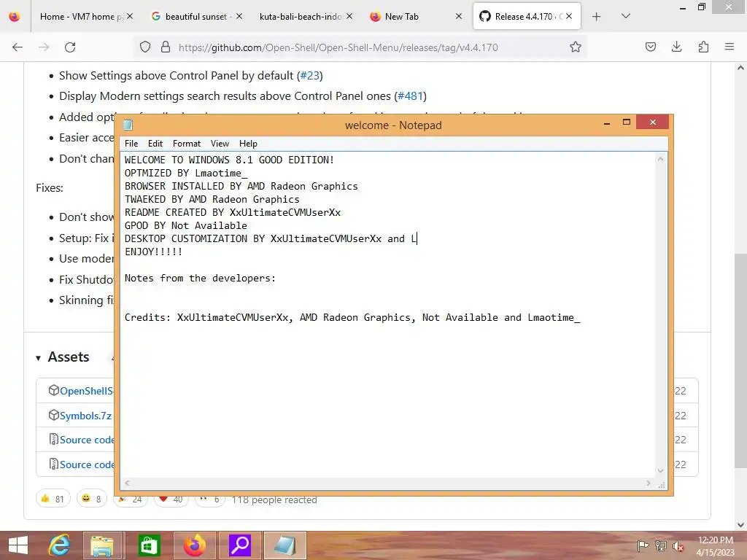The width and height of the screenshot is (747, 560).
Task: Switch to Notepad via taskbar icon
Action: click(x=285, y=545)
